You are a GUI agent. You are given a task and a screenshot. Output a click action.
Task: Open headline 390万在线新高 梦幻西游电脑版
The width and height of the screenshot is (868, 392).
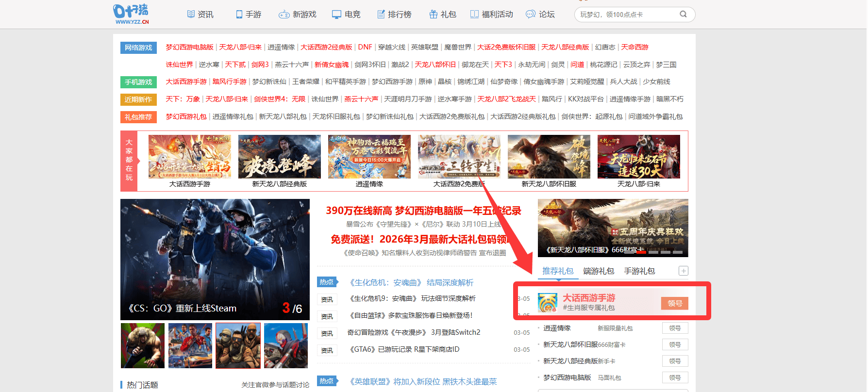click(423, 211)
